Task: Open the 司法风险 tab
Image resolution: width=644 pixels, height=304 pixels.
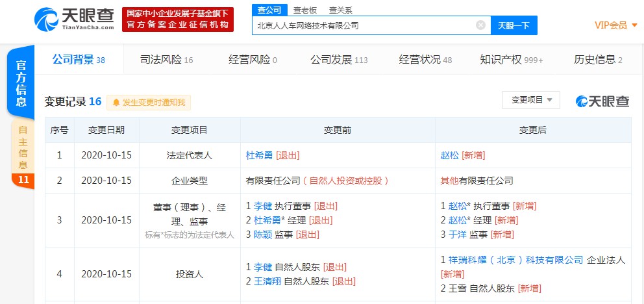Action: click(166, 60)
